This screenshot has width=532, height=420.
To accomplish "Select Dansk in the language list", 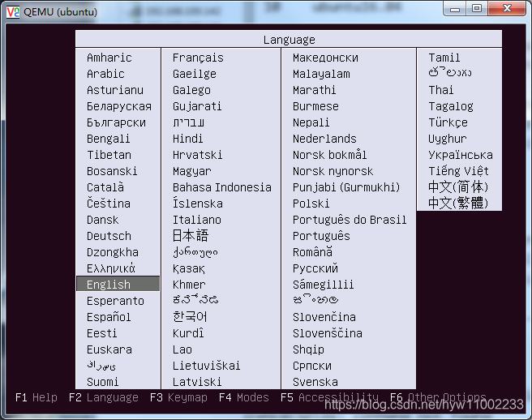I will [102, 220].
